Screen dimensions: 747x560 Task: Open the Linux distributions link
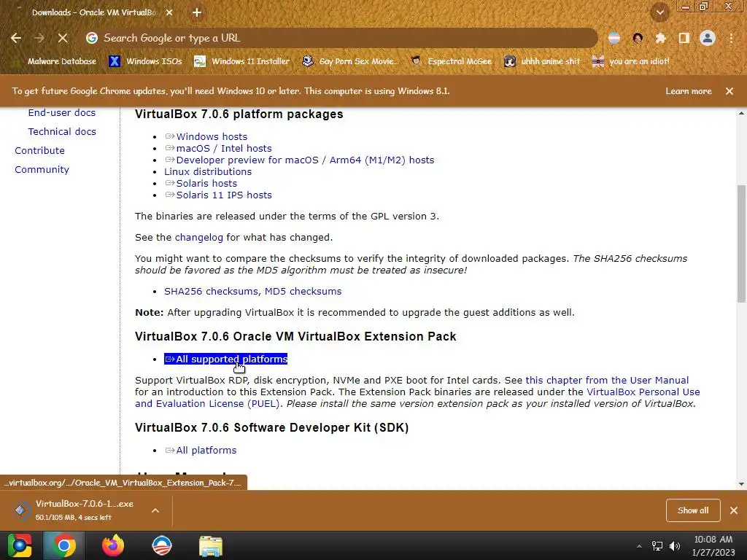(208, 172)
